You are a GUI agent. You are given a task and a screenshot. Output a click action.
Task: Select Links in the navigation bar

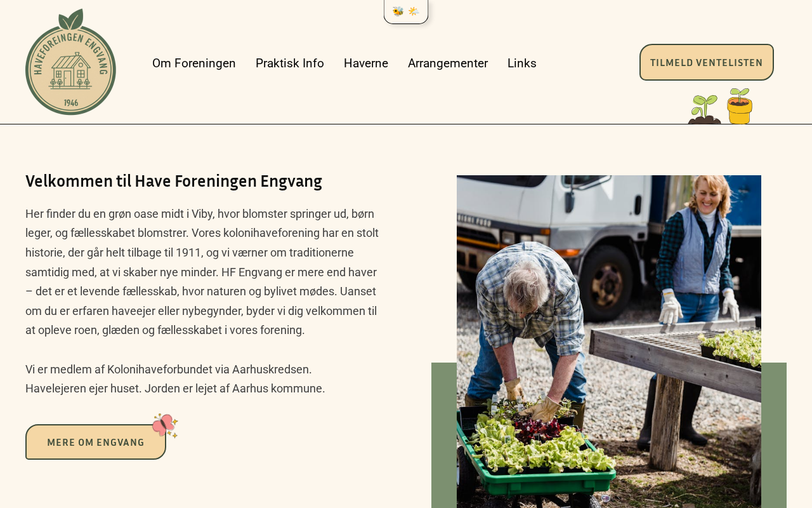tap(522, 63)
